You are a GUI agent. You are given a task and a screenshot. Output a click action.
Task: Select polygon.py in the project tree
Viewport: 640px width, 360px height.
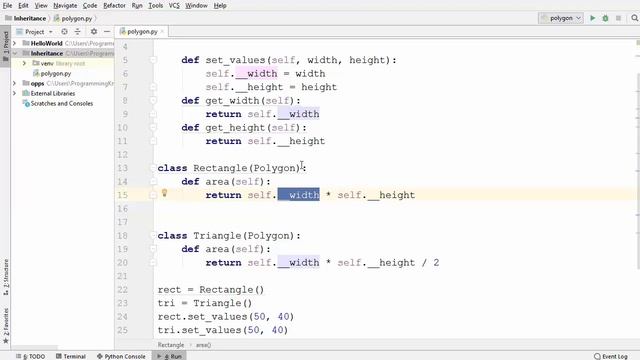56,73
